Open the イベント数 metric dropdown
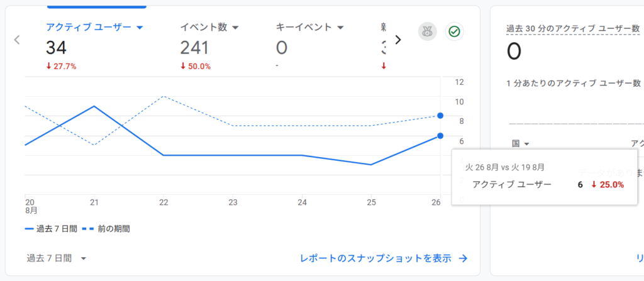Screen dimensions: 644x281 coord(235,28)
